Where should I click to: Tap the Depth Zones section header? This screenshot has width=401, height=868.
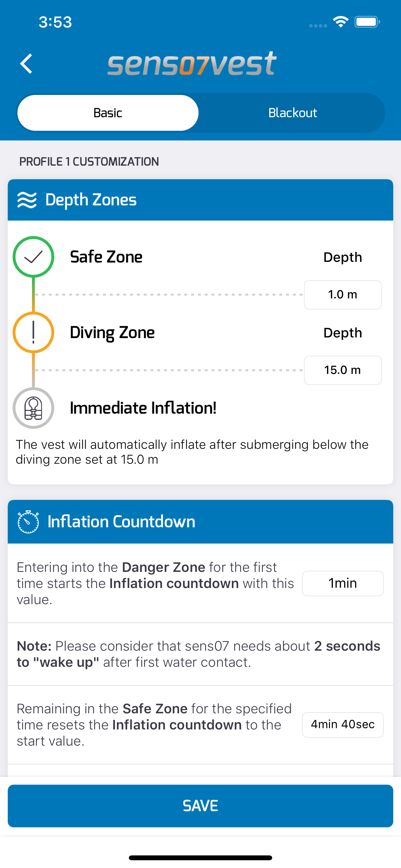click(x=200, y=200)
